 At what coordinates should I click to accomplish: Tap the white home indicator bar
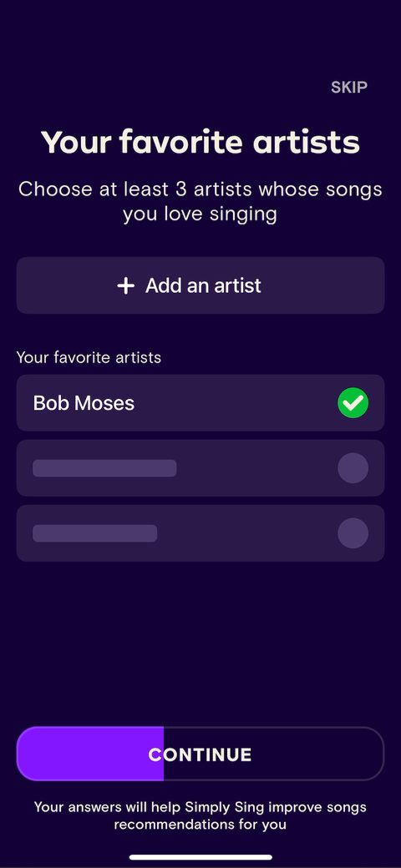tap(200, 857)
